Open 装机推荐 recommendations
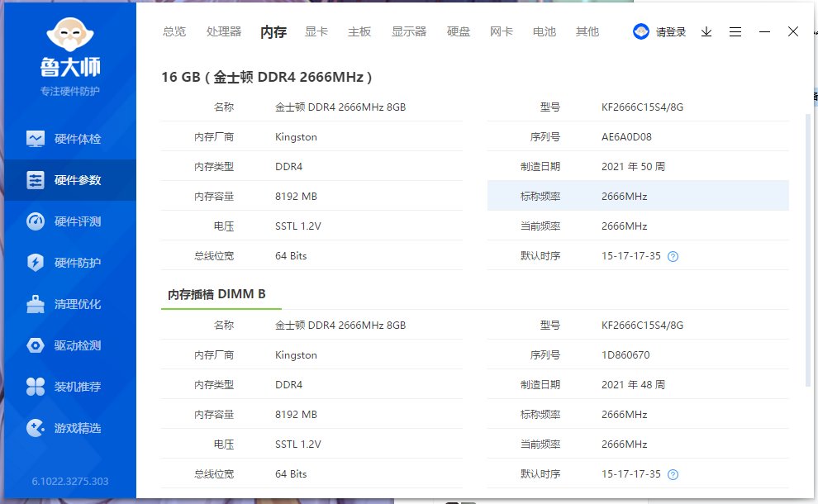The width and height of the screenshot is (818, 504). click(x=70, y=387)
